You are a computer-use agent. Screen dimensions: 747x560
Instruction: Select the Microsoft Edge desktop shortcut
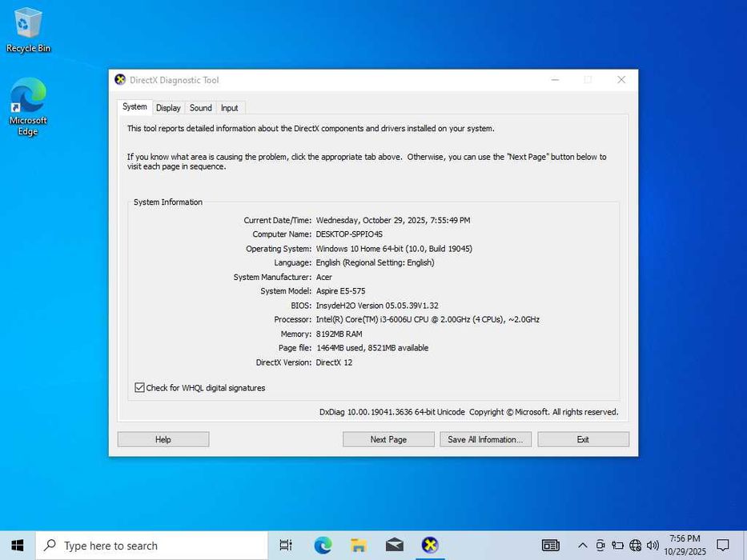coord(28,106)
